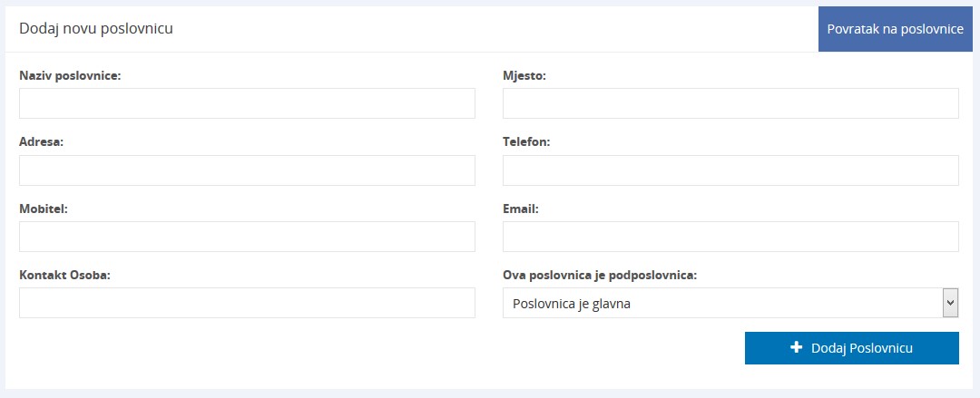Click the 'Naziv poslovnice:' label
980x398 pixels.
click(70, 76)
